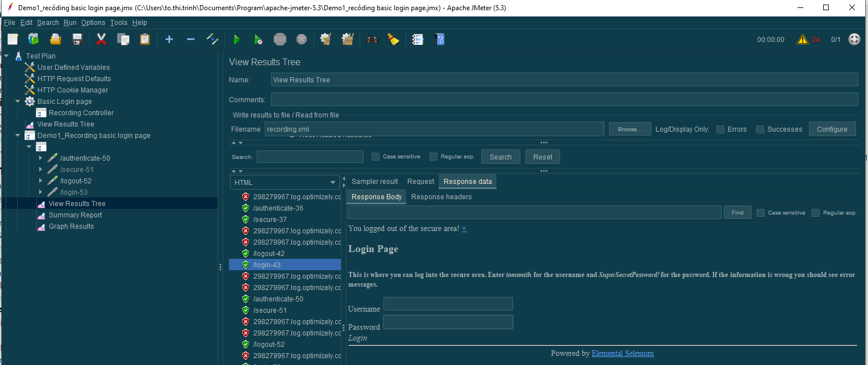This screenshot has width=868, height=365.
Task: Open the Templates toolbar icon
Action: click(34, 39)
